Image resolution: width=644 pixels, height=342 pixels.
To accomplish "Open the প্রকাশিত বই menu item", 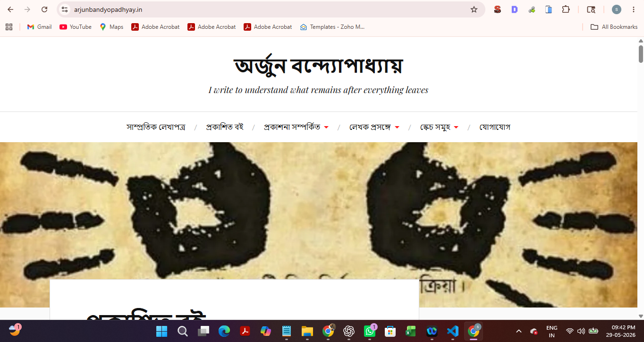I will click(x=225, y=127).
